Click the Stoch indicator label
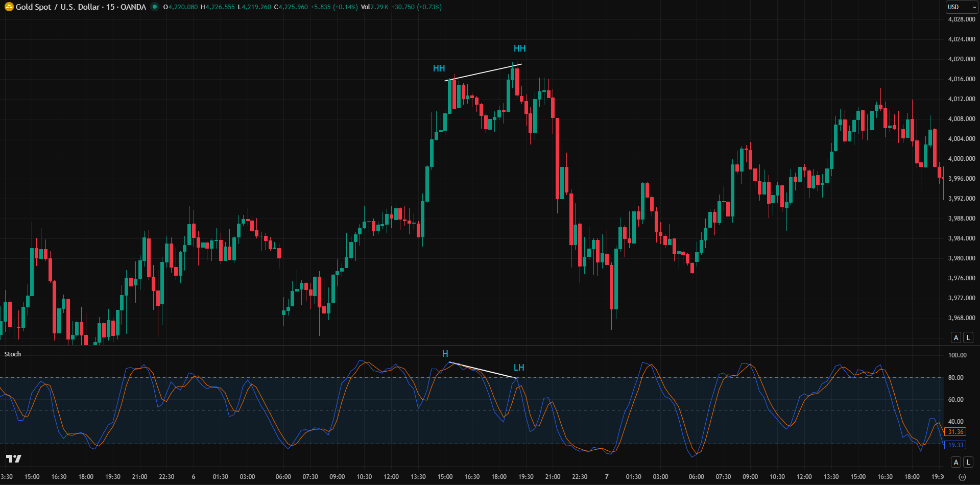980x485 pixels. click(x=13, y=354)
